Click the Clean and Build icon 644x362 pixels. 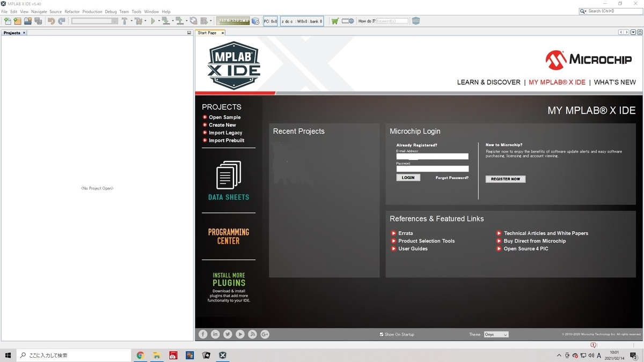(x=138, y=21)
